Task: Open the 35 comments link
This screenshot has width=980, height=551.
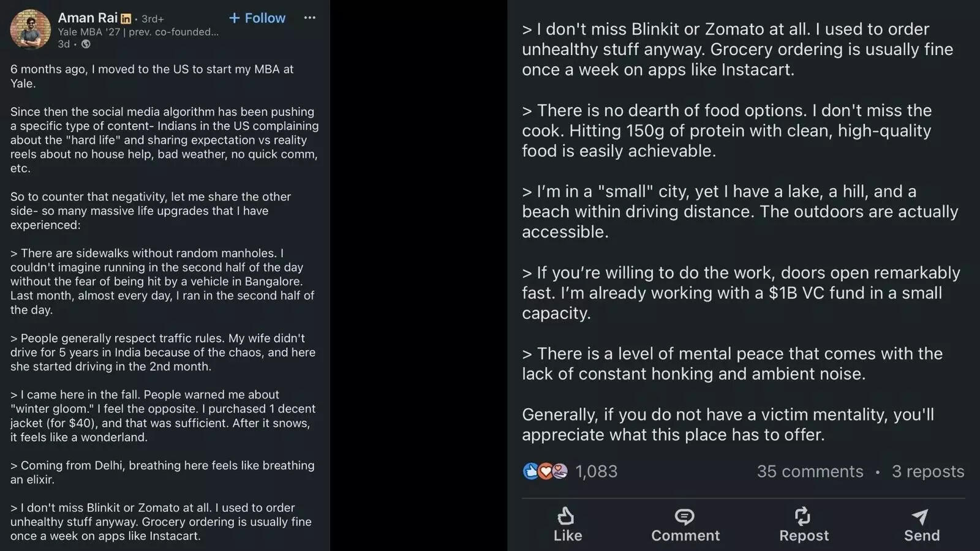Action: point(810,471)
